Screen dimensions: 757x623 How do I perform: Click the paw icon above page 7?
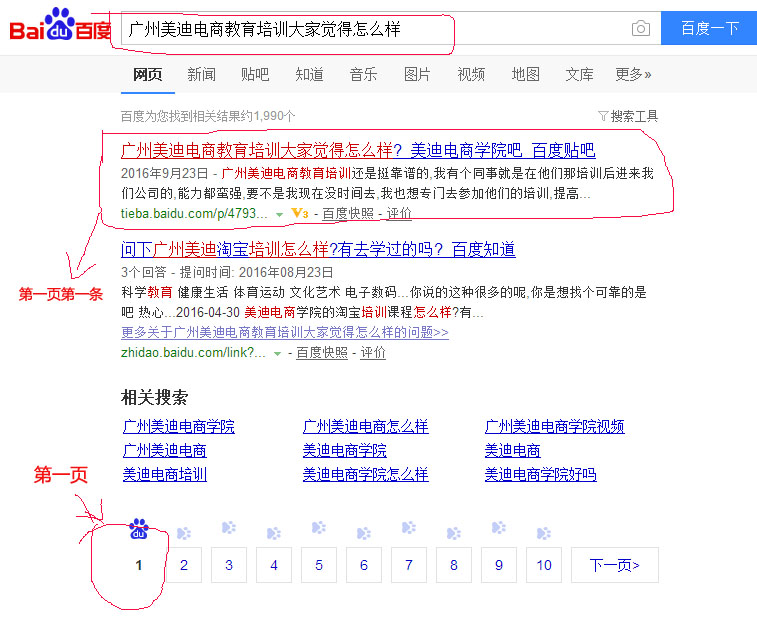coord(408,527)
